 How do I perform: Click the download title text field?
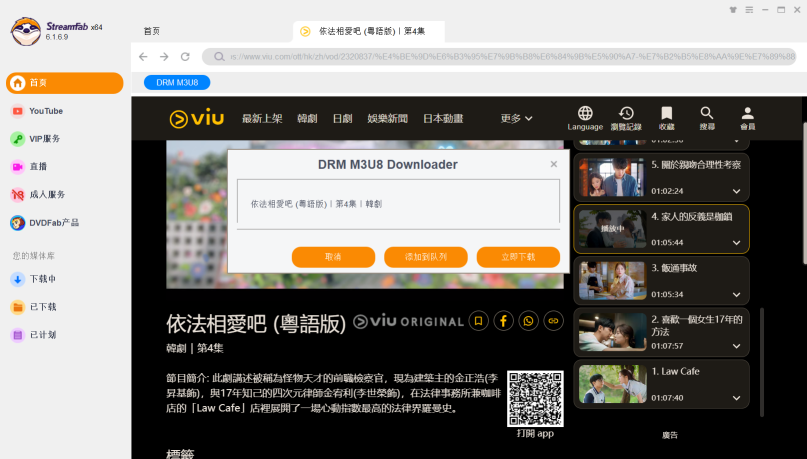pyautogui.click(x=398, y=204)
